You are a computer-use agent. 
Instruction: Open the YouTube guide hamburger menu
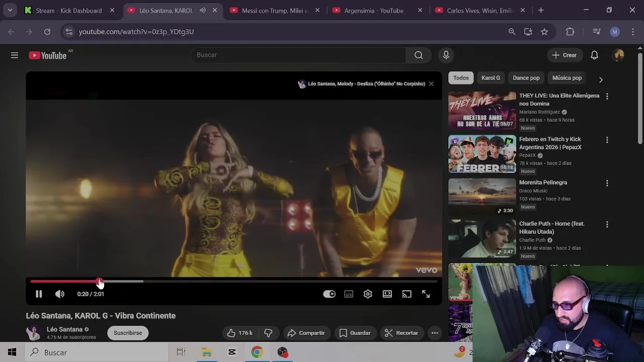click(x=15, y=55)
